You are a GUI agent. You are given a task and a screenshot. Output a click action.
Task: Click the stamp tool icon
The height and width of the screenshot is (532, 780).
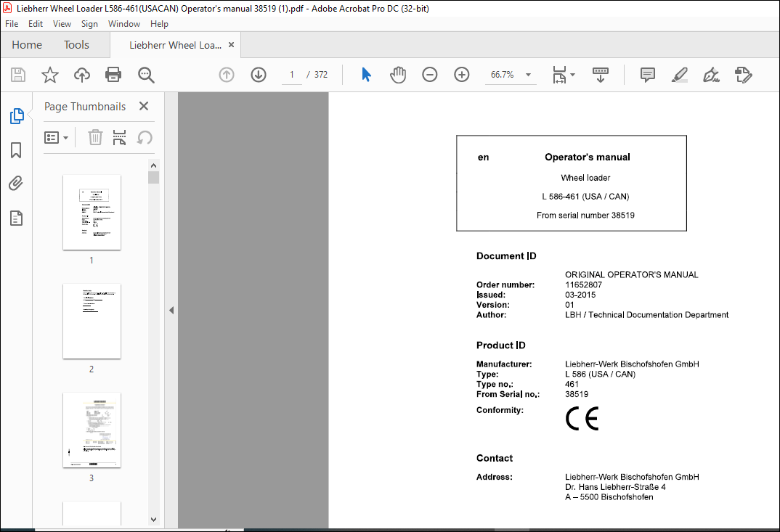point(743,75)
